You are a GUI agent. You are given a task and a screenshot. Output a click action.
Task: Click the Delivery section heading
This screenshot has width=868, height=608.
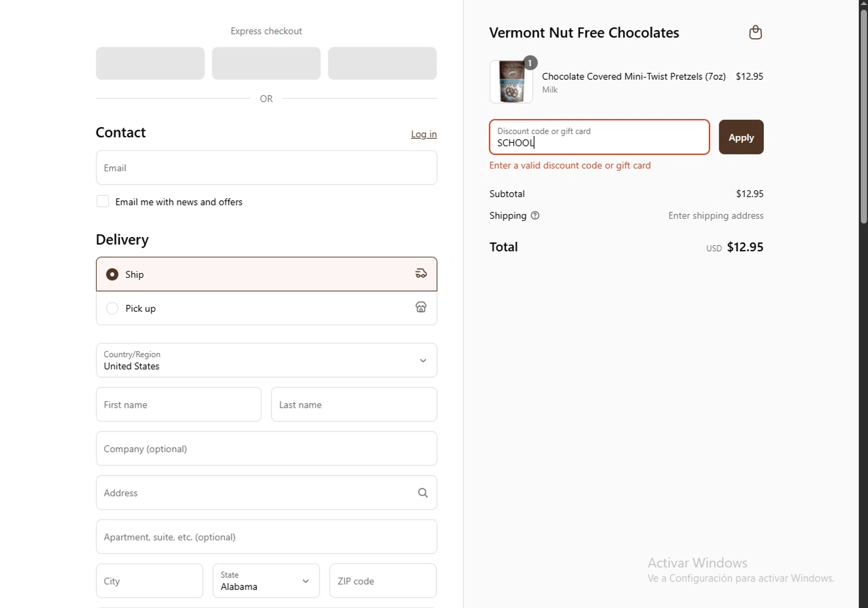122,239
